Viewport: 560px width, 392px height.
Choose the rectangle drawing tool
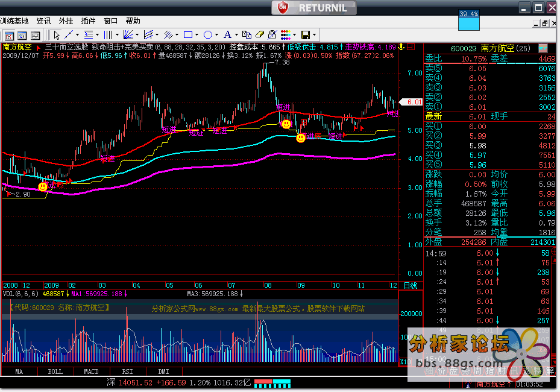point(188,34)
